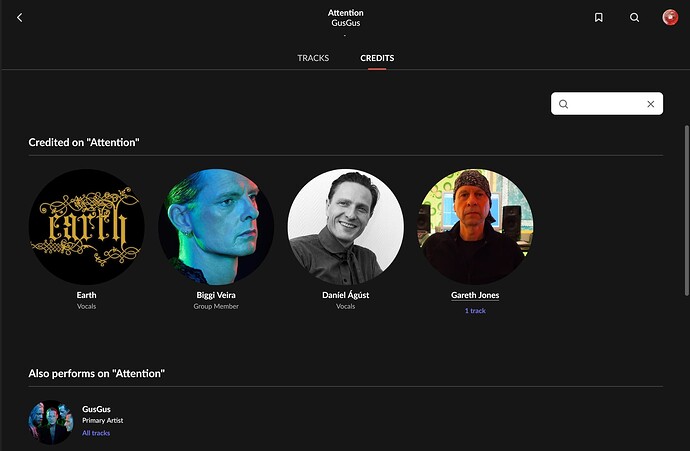This screenshot has height=451, width=690.
Task: Click the bookmark icon in header
Action: 598,17
